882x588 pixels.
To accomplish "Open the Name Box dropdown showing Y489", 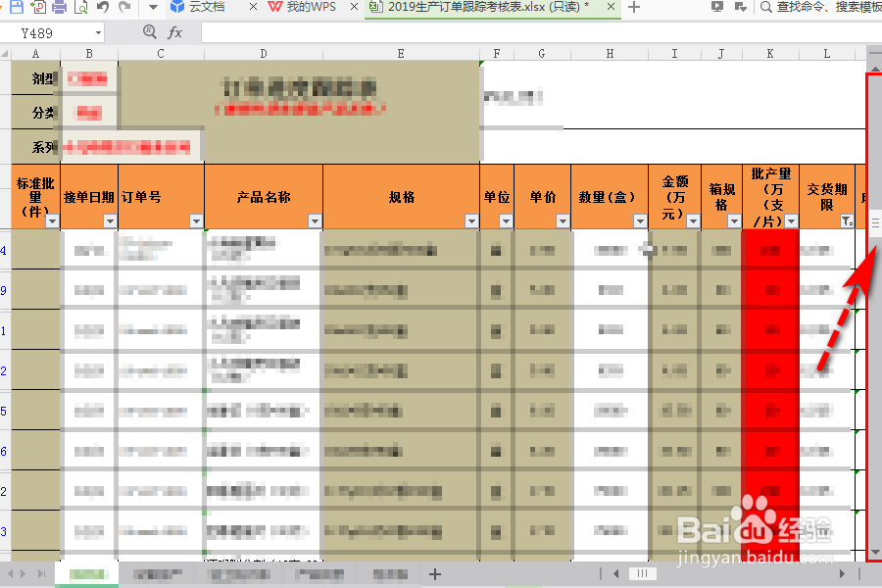I will [x=97, y=31].
